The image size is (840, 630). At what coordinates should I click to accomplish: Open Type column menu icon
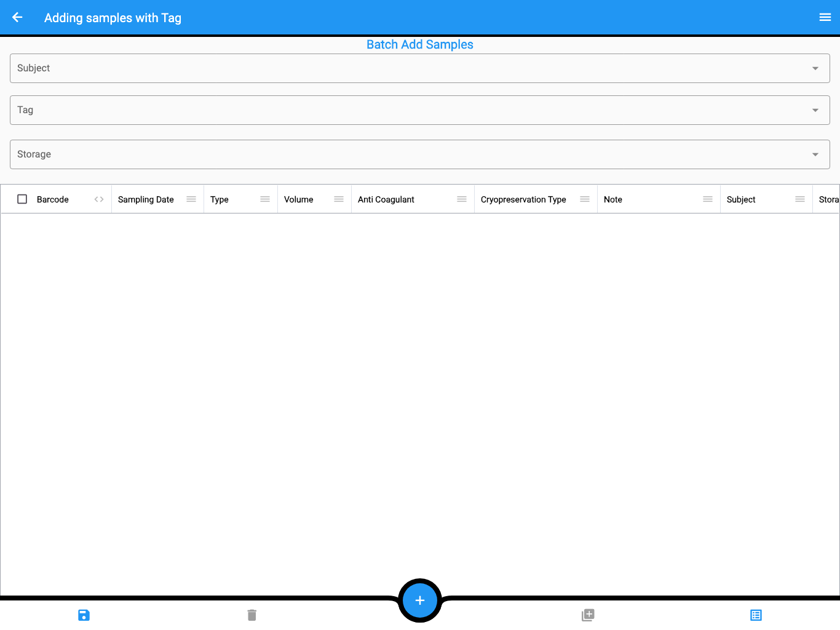[265, 199]
